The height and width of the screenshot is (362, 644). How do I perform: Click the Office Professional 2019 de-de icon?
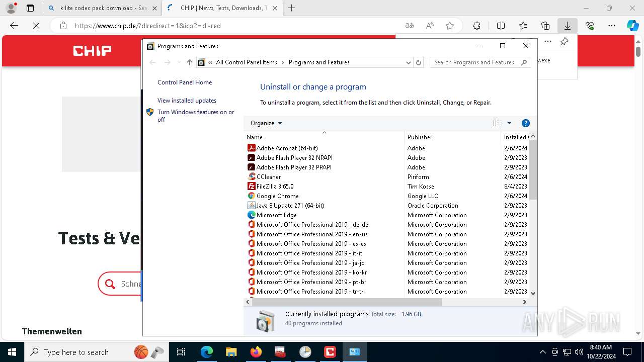[x=252, y=224]
